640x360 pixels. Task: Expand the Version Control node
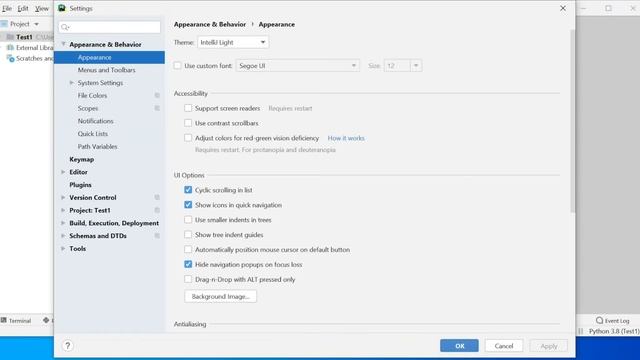click(x=63, y=198)
